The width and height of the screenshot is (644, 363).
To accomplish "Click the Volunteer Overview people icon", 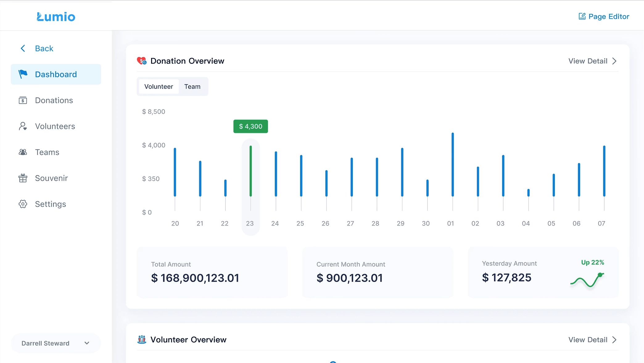I will click(142, 340).
